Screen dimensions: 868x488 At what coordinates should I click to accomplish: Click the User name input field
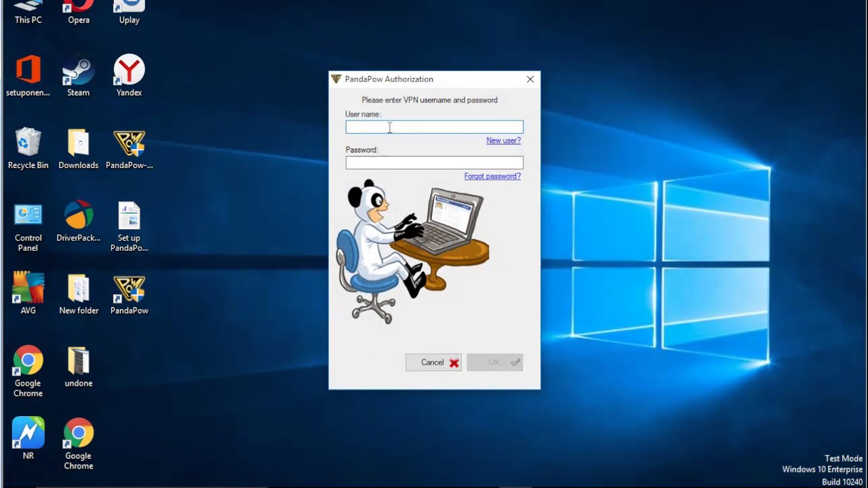(x=435, y=127)
